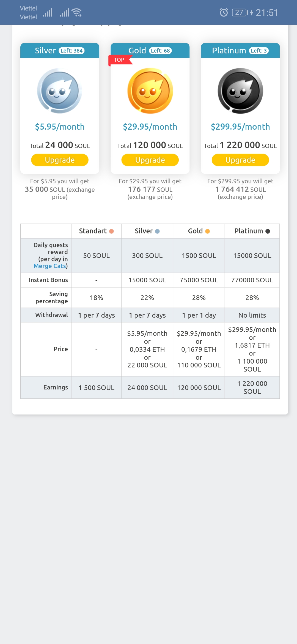Upgrade to the Gold plan
Viewport: 297px width, 644px height.
coord(150,160)
